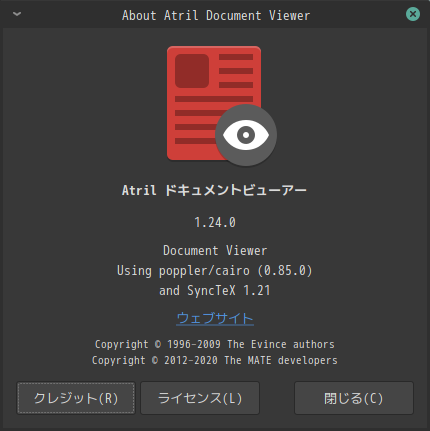430x431 pixels.
Task: Dismiss dialog using 閉じる(C) button
Action: point(354,398)
